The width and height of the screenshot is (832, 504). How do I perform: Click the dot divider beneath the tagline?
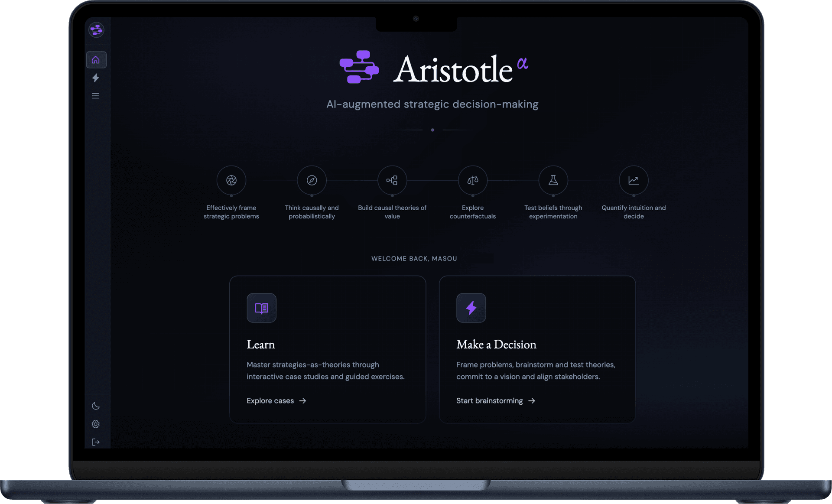[x=432, y=130]
